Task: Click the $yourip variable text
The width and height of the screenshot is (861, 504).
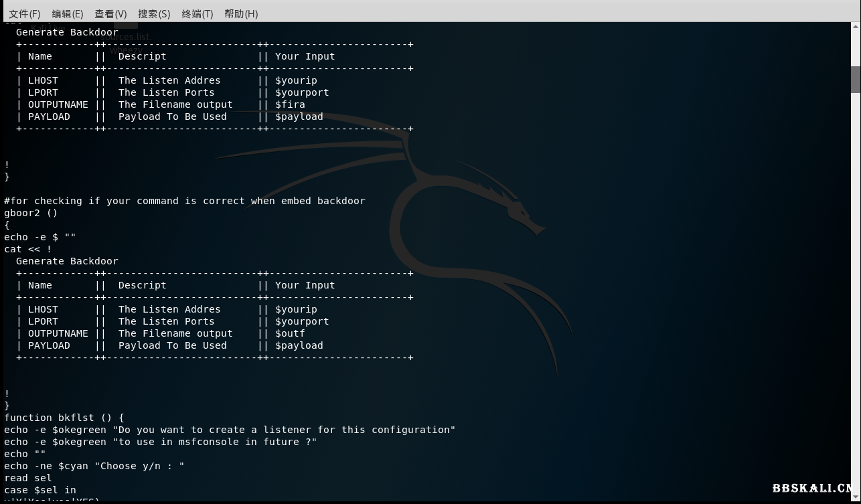Action: (x=295, y=80)
